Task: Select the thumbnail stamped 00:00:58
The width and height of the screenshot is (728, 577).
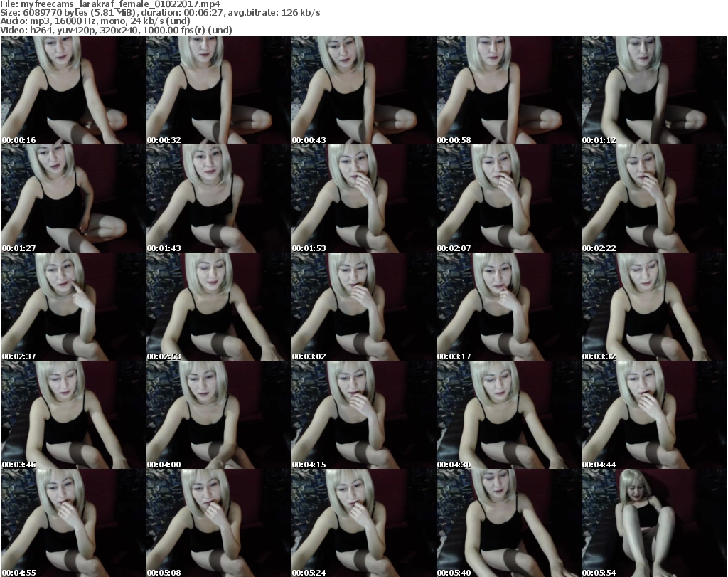Action: [508, 90]
